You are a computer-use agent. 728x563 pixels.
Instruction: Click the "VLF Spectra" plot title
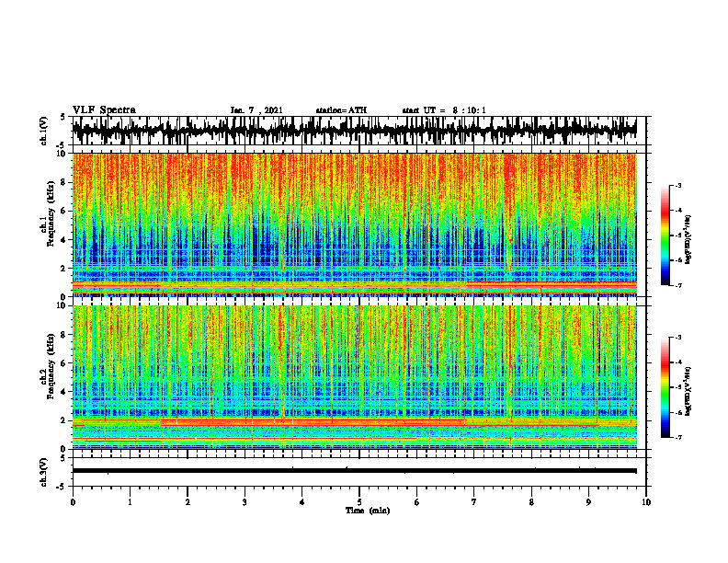pos(104,109)
